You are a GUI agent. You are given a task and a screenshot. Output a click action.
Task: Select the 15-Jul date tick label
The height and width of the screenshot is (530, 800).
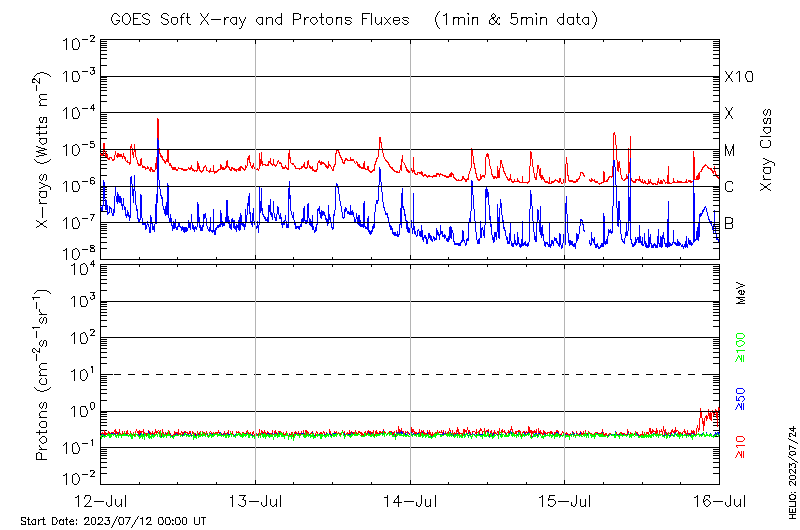coord(565,498)
